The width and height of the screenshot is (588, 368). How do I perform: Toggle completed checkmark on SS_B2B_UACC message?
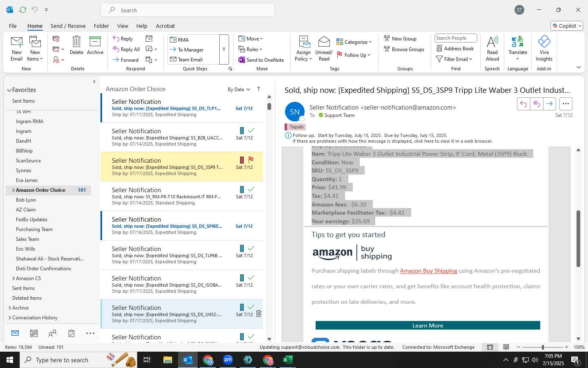251,130
